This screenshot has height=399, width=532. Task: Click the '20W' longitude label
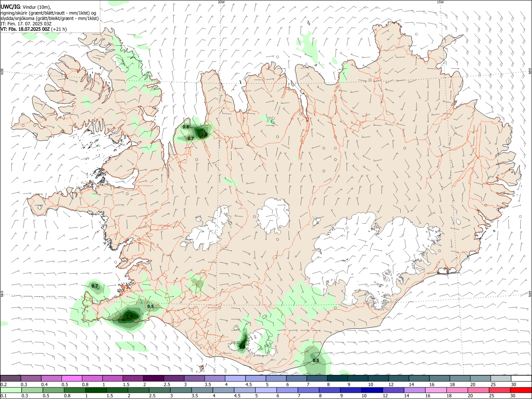[221, 2]
